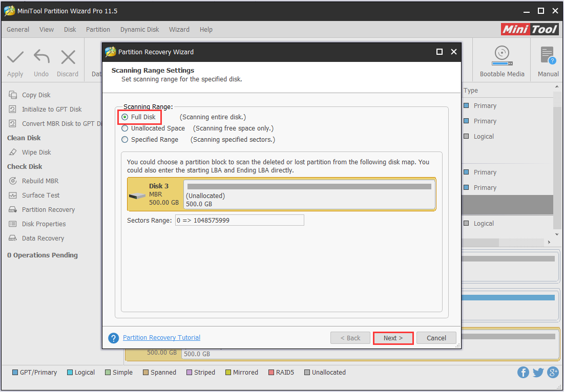Open the Google Plus share icon

pos(553,372)
